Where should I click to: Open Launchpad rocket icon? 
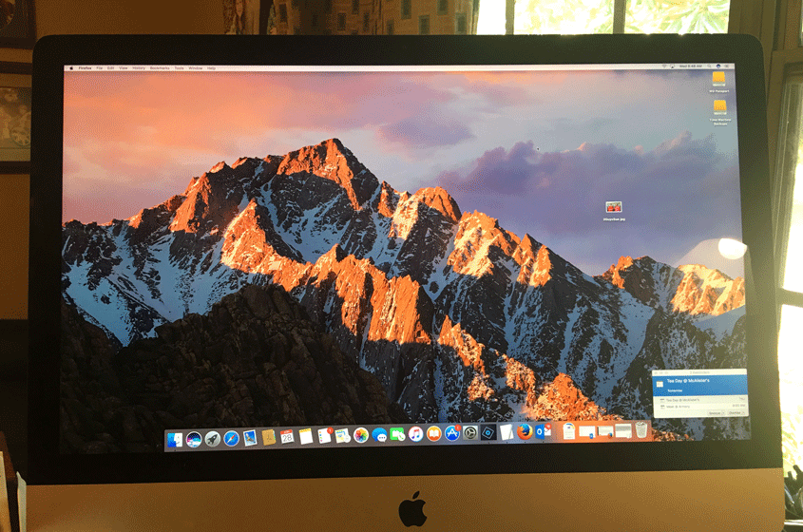coord(213,439)
